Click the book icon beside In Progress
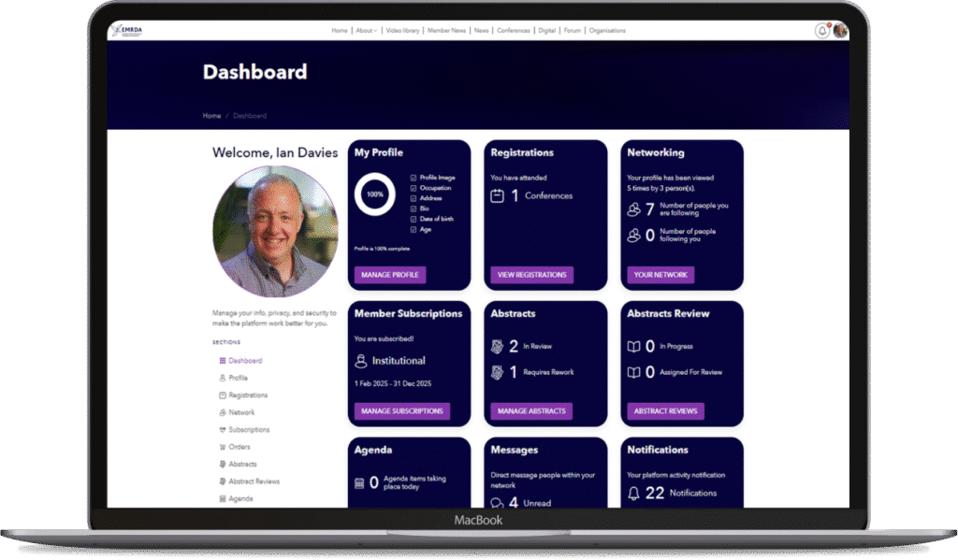Screen dimensions: 958x560 634,346
